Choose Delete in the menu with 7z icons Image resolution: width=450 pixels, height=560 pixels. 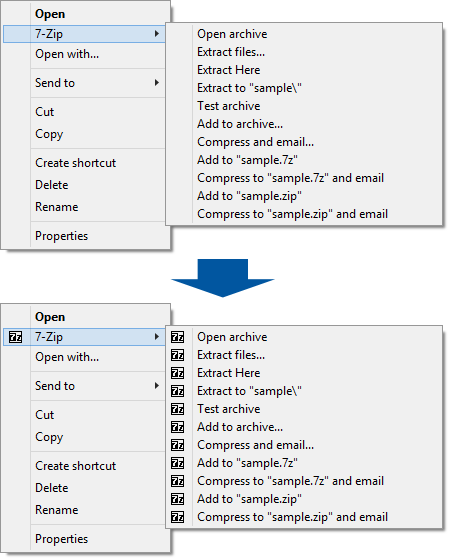(52, 488)
